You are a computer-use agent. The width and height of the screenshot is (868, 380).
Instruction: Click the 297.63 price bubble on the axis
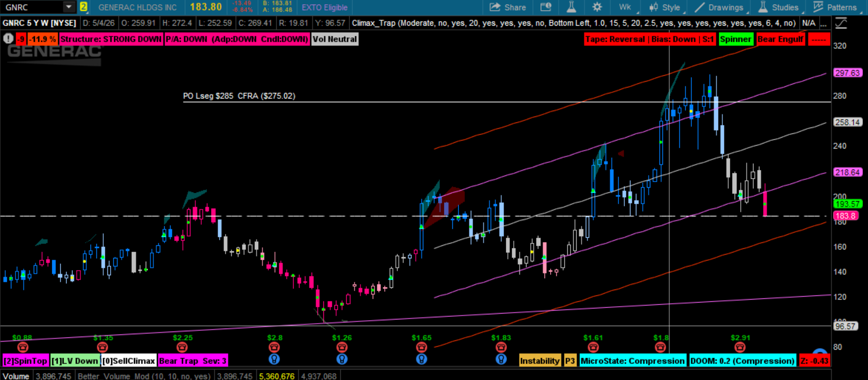coord(847,73)
